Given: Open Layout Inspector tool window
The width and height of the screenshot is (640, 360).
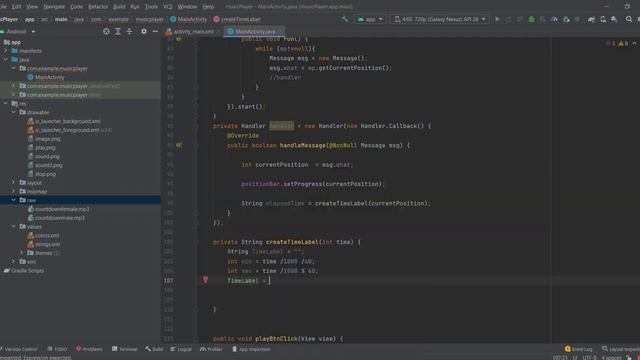Looking at the screenshot, I should [x=621, y=349].
